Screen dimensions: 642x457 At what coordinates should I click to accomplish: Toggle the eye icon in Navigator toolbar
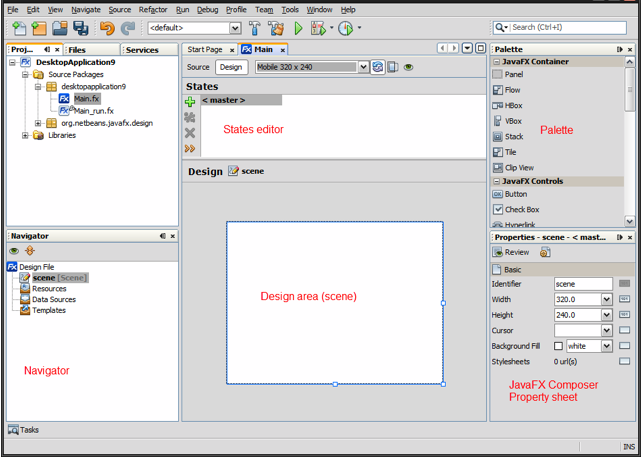(x=14, y=251)
